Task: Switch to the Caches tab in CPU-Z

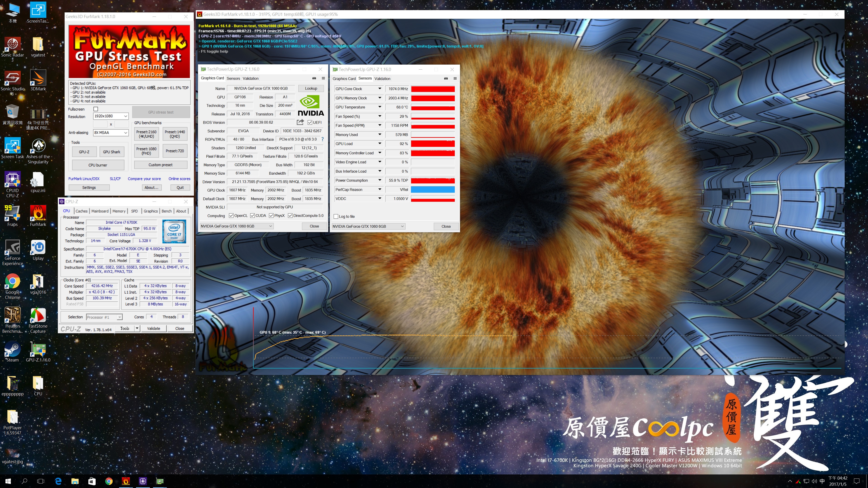Action: pos(82,211)
